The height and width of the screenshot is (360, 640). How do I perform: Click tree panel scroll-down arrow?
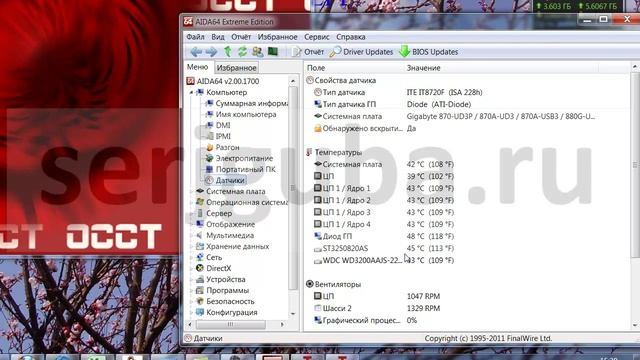click(293, 314)
